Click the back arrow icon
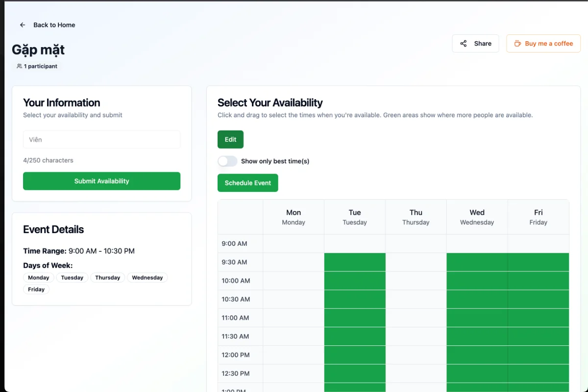The image size is (588, 392). tap(22, 25)
